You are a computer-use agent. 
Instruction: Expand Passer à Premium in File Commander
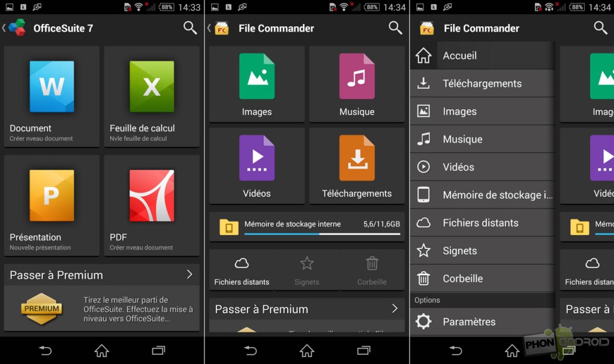[395, 309]
